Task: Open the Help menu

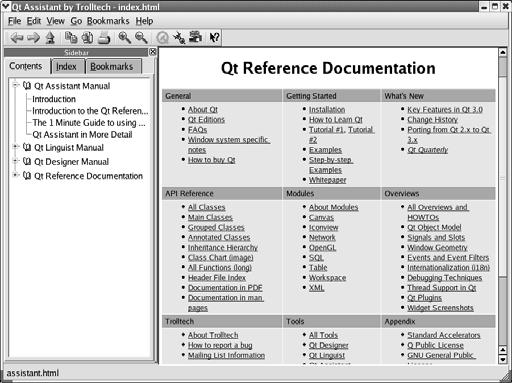Action: (144, 21)
